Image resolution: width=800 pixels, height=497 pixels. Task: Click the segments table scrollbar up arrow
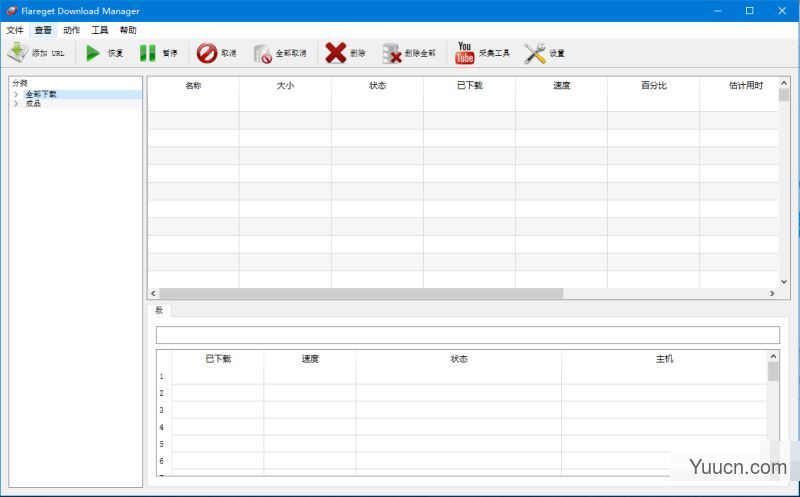pyautogui.click(x=773, y=356)
